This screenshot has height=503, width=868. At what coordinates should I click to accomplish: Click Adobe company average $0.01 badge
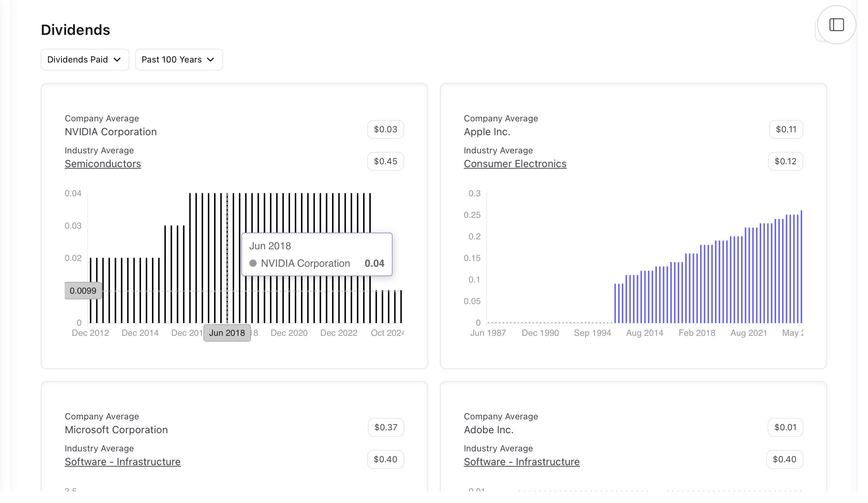click(x=785, y=427)
